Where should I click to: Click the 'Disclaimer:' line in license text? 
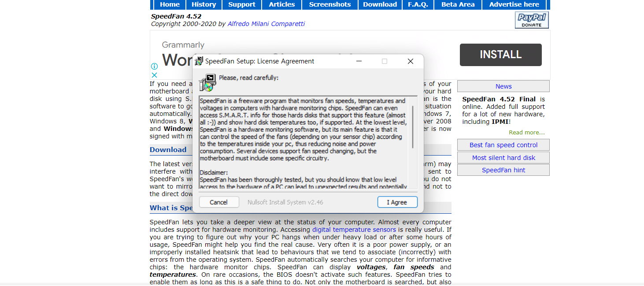coord(214,173)
